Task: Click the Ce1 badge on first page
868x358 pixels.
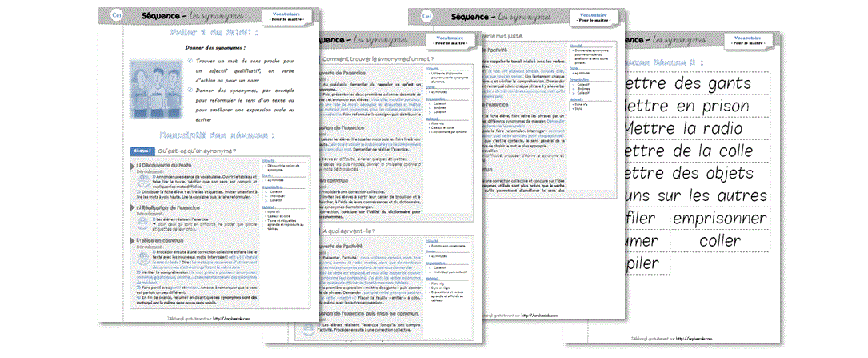Action: [117, 15]
